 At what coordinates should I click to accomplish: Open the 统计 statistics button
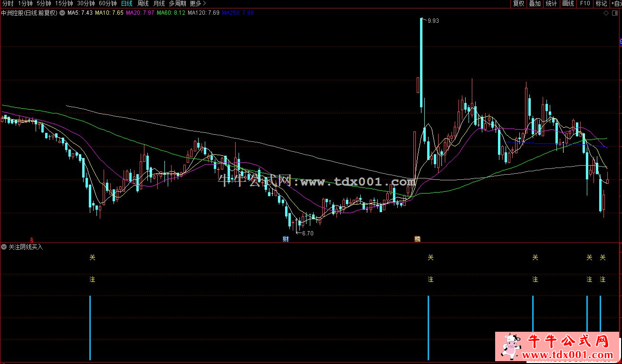click(551, 3)
